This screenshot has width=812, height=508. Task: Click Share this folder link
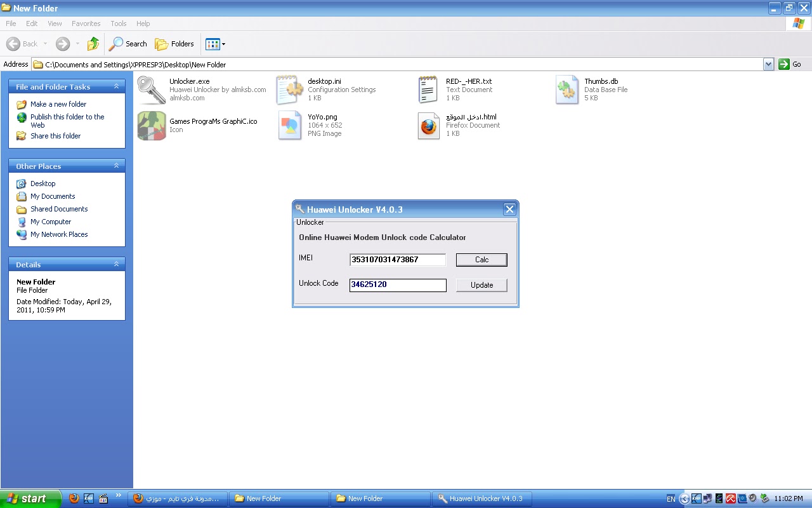(56, 136)
